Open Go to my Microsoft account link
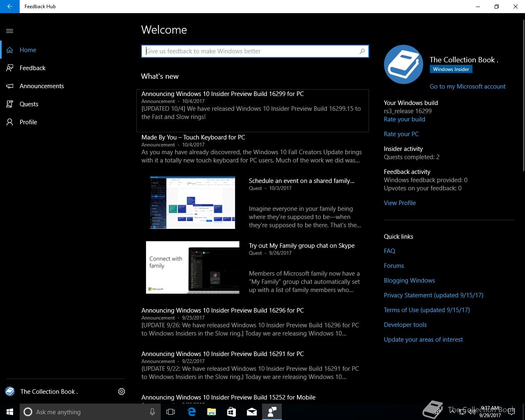This screenshot has height=420, width=525. click(x=468, y=87)
